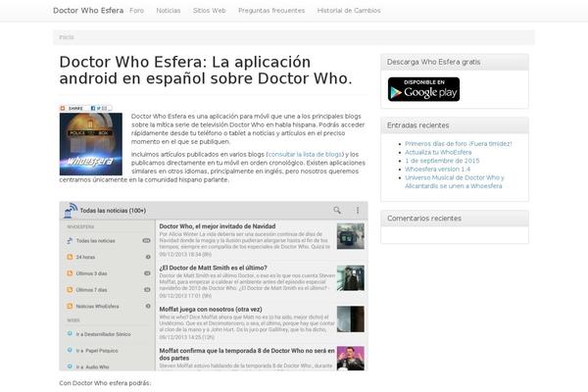Open the Whoesfera TARDIS logo image
This screenshot has width=588, height=392.
(x=91, y=144)
